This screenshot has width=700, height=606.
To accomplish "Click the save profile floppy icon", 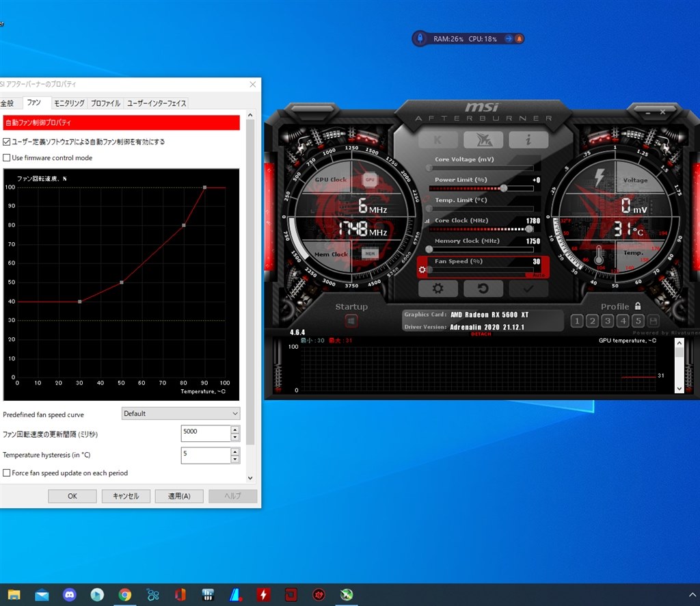I will point(654,321).
